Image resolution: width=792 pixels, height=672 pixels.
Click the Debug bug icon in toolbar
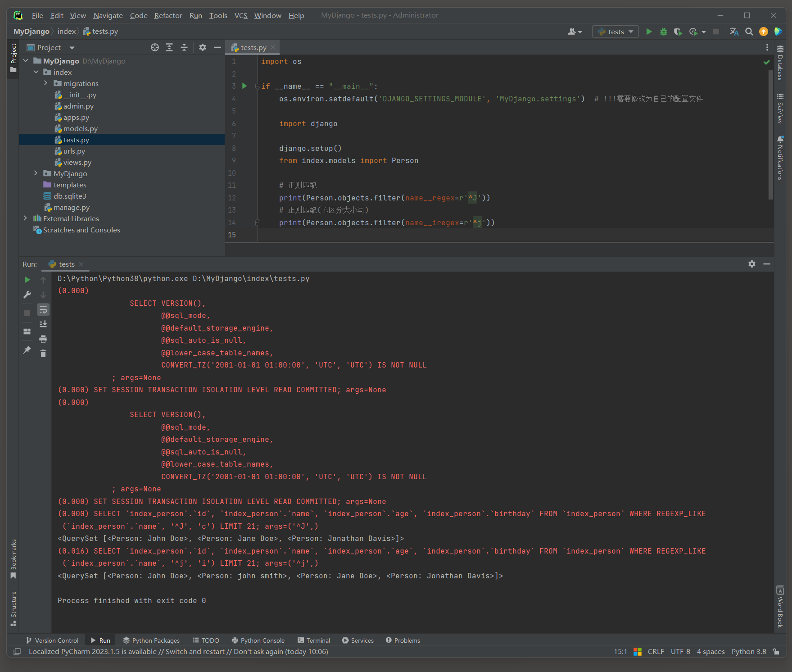[663, 32]
